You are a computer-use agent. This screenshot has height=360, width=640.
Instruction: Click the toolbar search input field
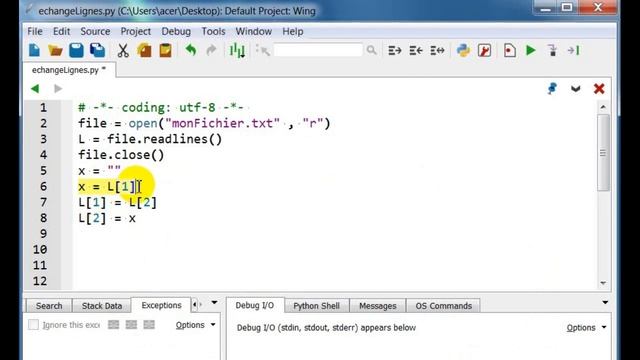pos(318,50)
